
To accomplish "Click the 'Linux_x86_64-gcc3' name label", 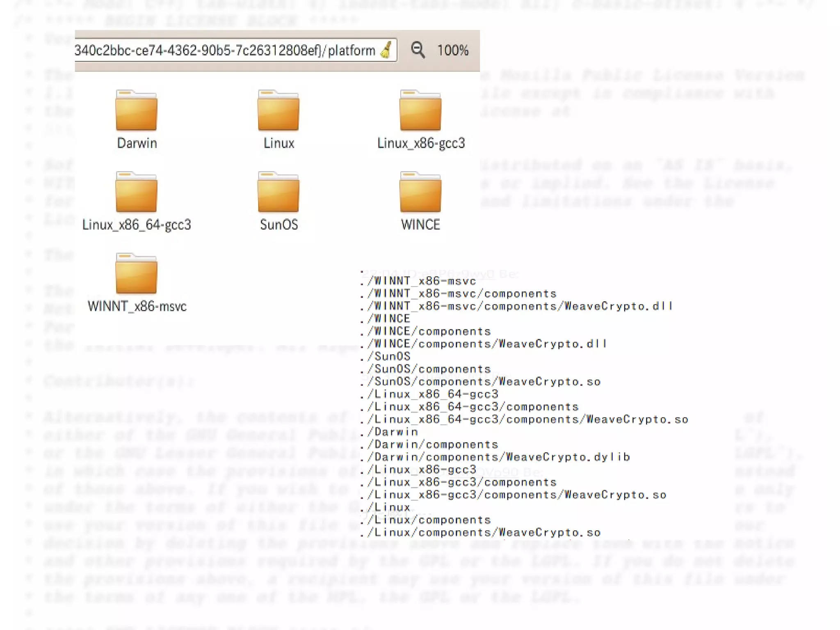I will tap(137, 225).
